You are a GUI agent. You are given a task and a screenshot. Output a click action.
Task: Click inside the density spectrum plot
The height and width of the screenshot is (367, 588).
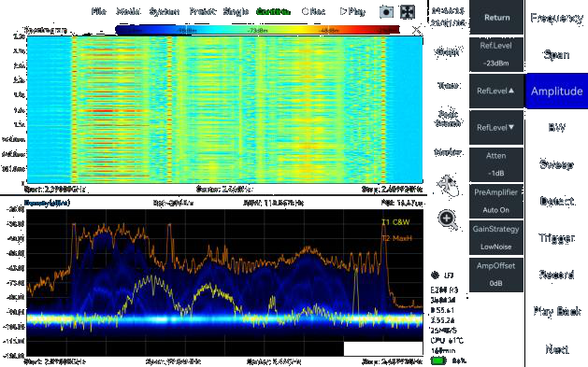tap(225, 283)
